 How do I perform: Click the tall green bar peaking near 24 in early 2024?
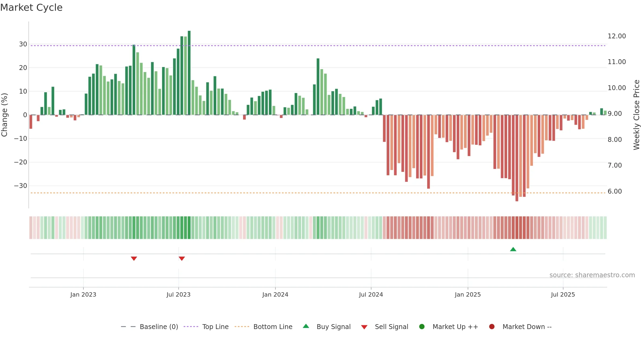coord(318,87)
